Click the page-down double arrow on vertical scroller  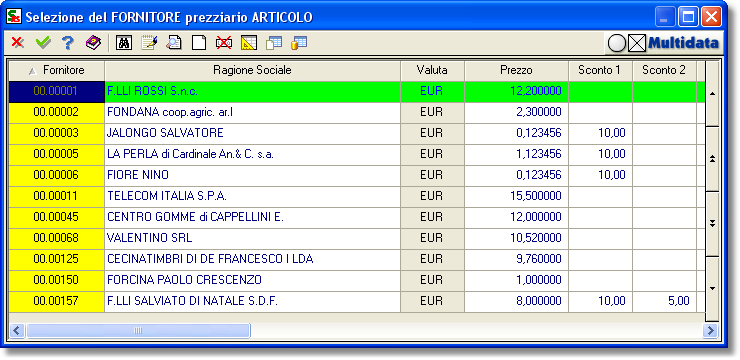(x=713, y=224)
